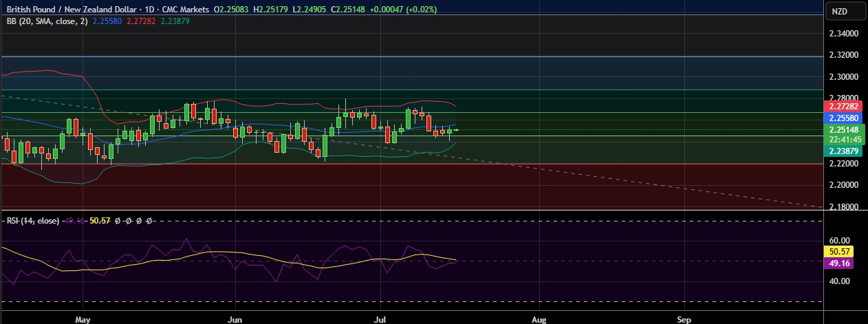This screenshot has height=324, width=868.
Task: Click the yellow 50.57 RSI legend value
Action: (x=100, y=221)
